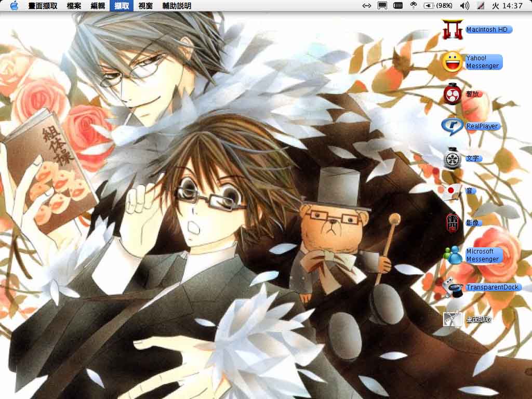Viewport: 532px width, 399px height.
Task: Select the Microsoft Messenger icon
Action: point(453,255)
